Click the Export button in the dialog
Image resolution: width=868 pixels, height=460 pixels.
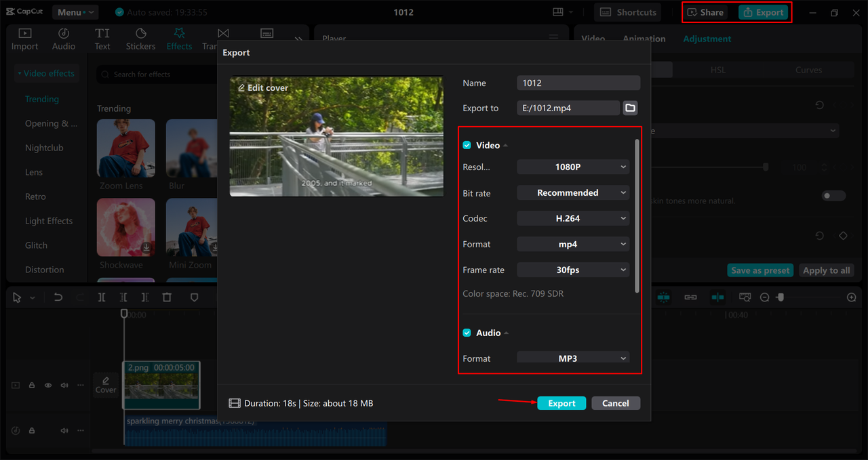click(x=561, y=403)
